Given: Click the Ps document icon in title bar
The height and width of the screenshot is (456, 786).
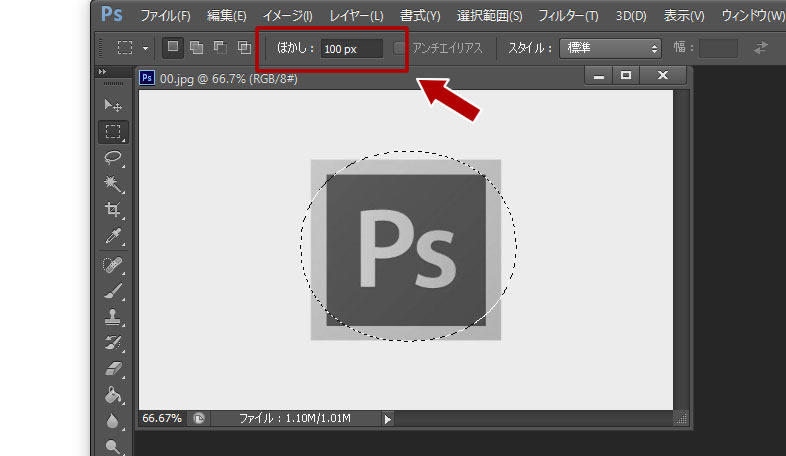Looking at the screenshot, I should (x=147, y=78).
